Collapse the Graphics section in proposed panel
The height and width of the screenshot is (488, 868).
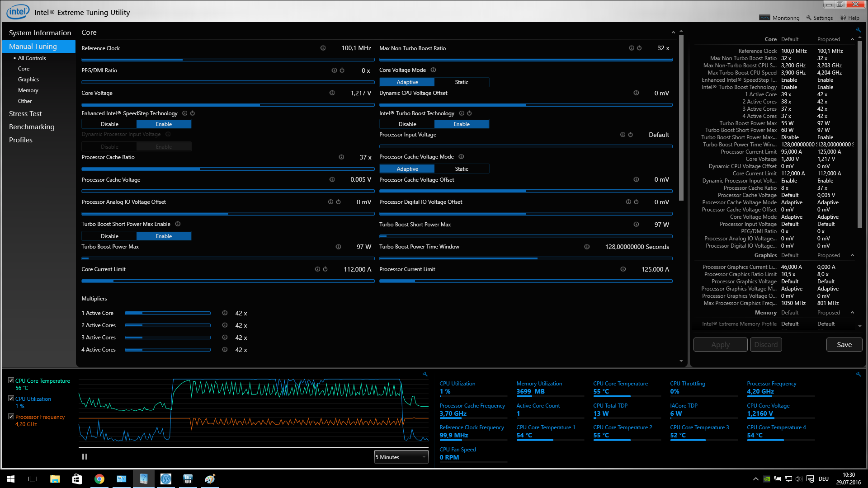tap(852, 255)
